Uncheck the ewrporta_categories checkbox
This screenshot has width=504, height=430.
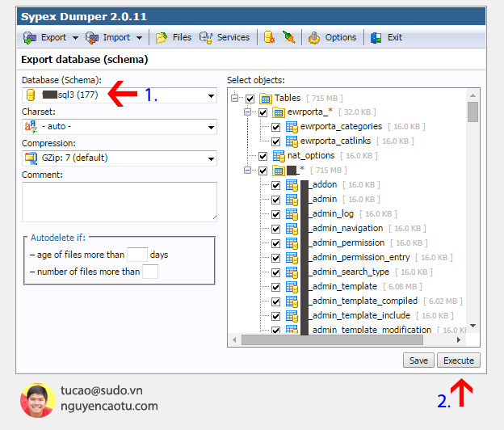pos(275,127)
